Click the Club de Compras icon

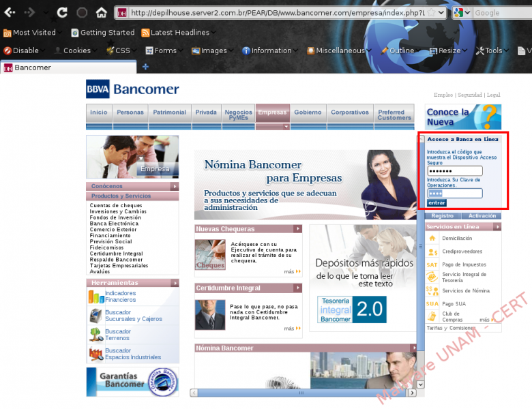coord(432,317)
